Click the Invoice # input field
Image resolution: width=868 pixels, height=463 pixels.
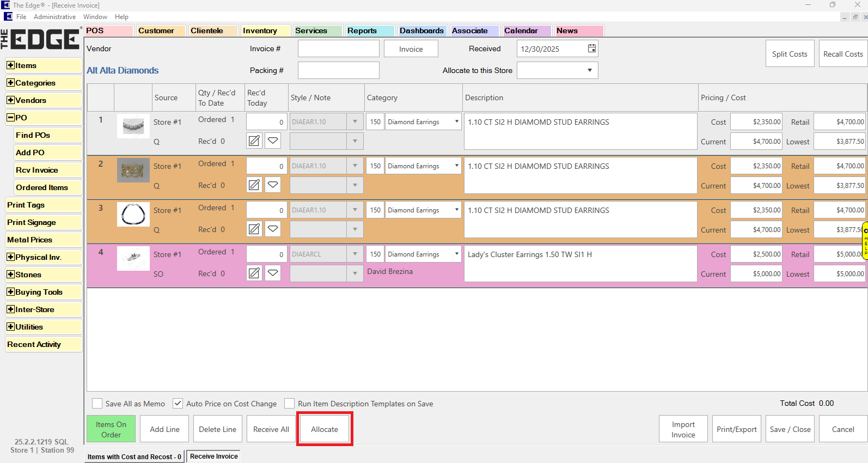coord(338,48)
